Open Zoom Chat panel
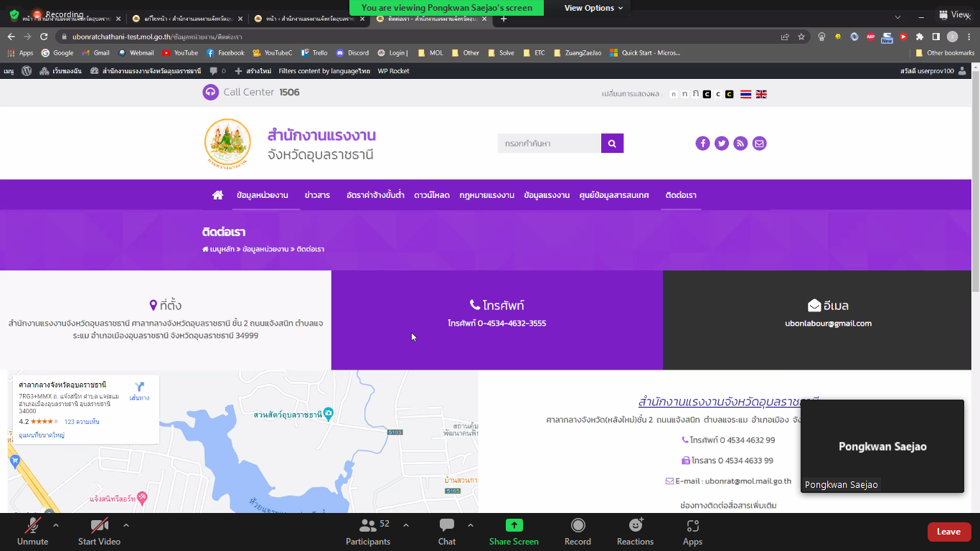The width and height of the screenshot is (980, 551). click(x=447, y=532)
